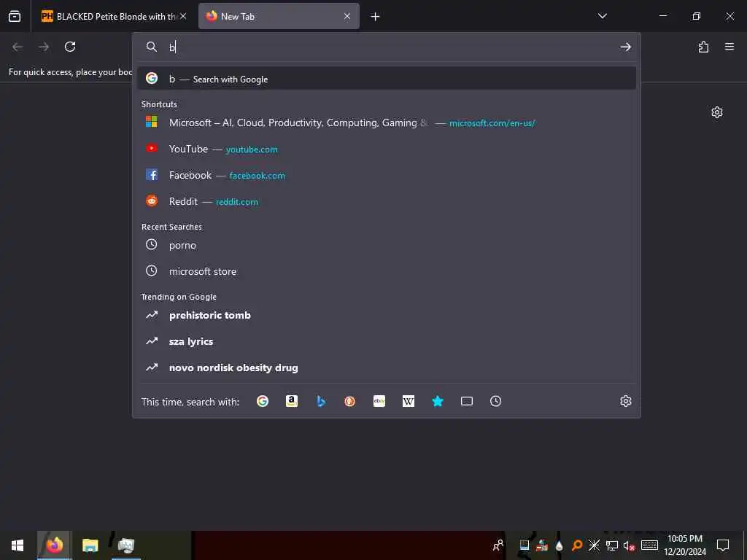Open the Firefox application hamburger menu
The width and height of the screenshot is (747, 560).
point(729,47)
